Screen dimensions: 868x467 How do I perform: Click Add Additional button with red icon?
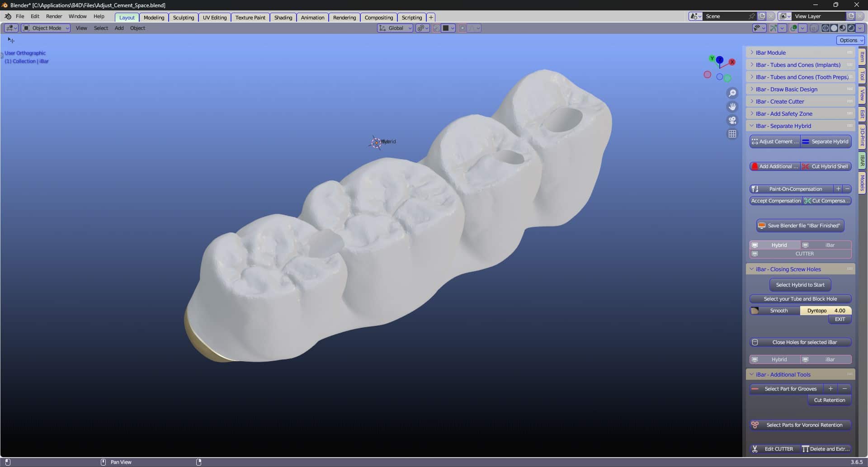pyautogui.click(x=775, y=166)
